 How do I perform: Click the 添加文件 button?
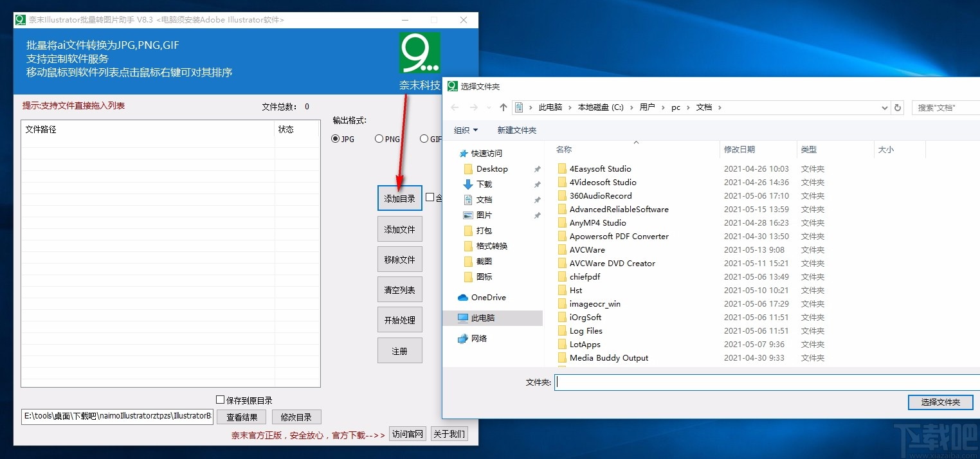point(399,230)
